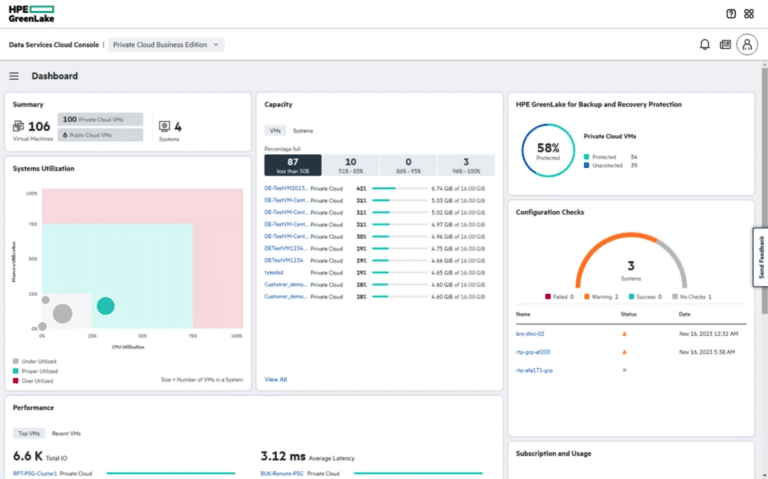Select the 87 less than 50% bucket
The height and width of the screenshot is (479, 768).
coord(293,165)
